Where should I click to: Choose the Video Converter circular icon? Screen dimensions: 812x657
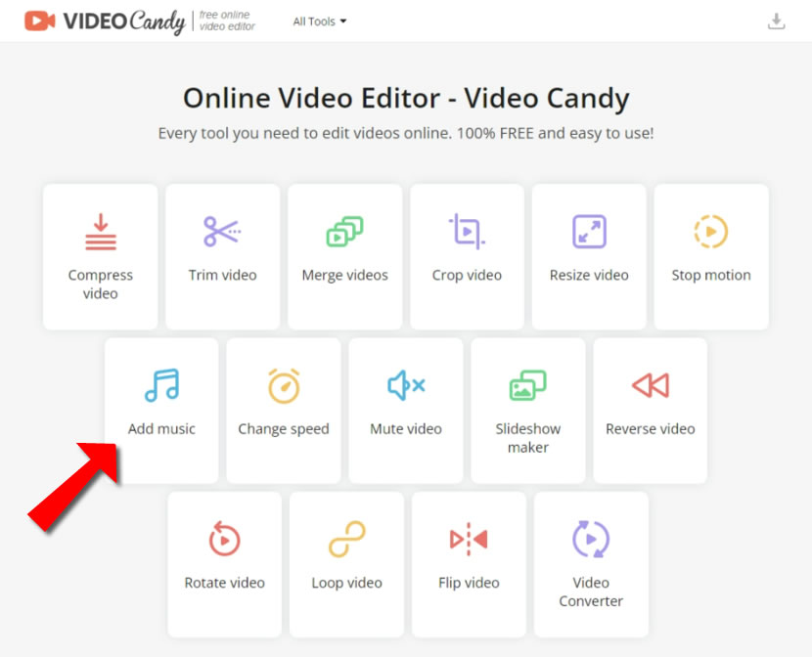(x=591, y=539)
